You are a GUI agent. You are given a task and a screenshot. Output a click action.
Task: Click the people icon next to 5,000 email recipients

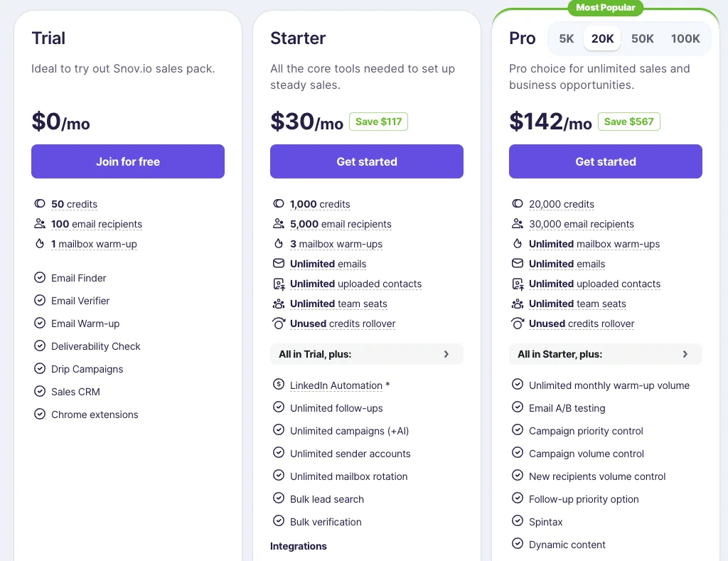coord(279,223)
